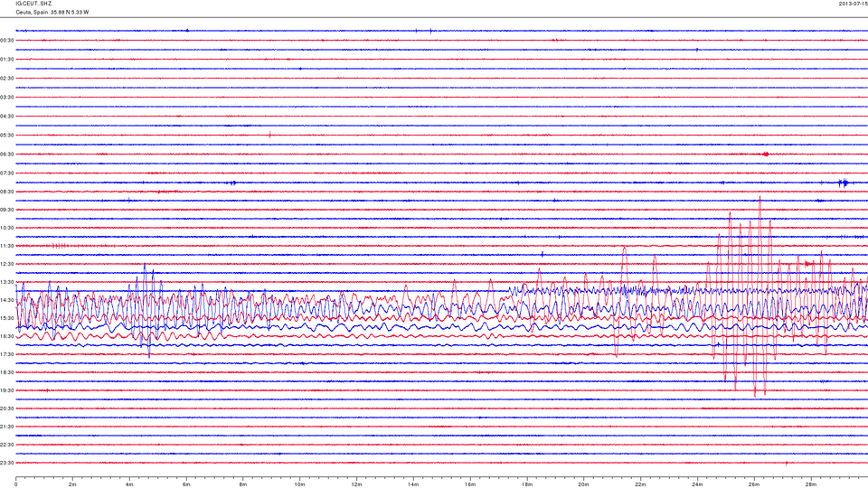Select the 01:30 trace time label
The height and width of the screenshot is (488, 868).
7,60
